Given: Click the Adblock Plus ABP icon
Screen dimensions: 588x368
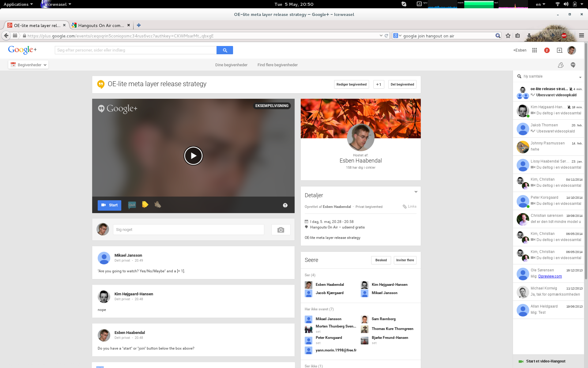Looking at the screenshot, I should (564, 36).
